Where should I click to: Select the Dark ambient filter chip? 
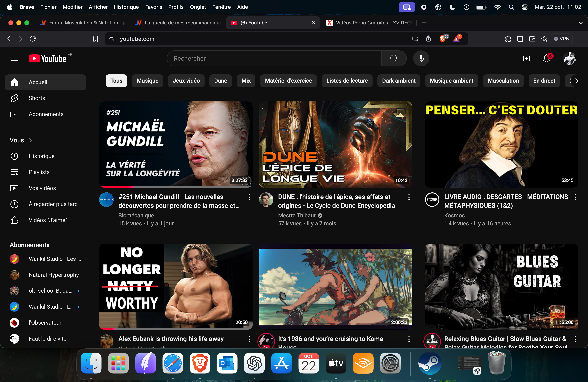tap(399, 81)
